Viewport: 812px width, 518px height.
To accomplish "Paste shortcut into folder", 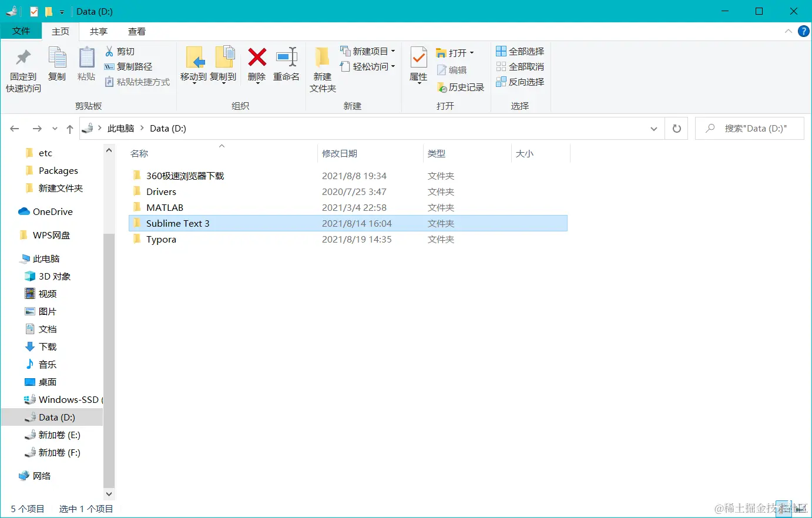I will 137,82.
